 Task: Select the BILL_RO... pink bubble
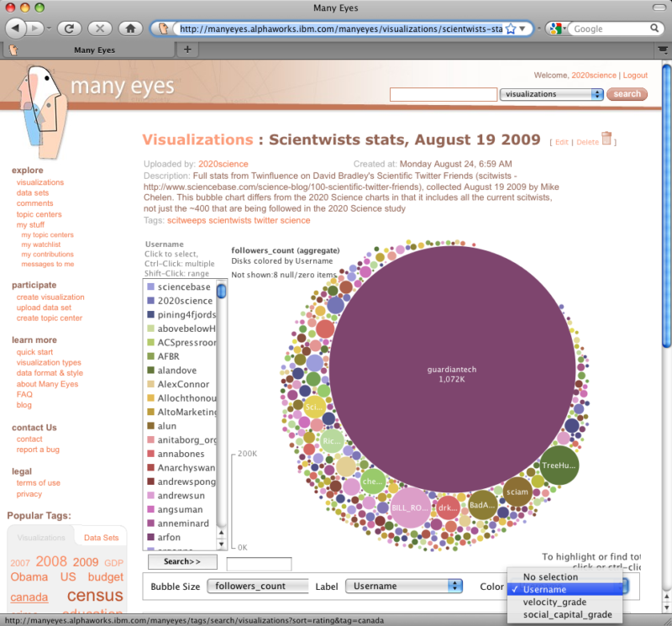click(x=410, y=508)
